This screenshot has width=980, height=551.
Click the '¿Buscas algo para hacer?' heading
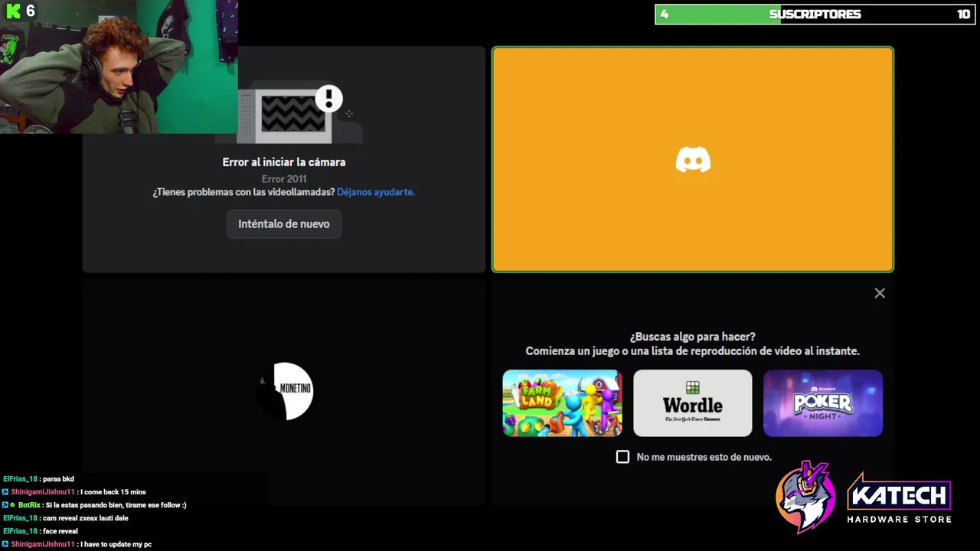(x=693, y=337)
